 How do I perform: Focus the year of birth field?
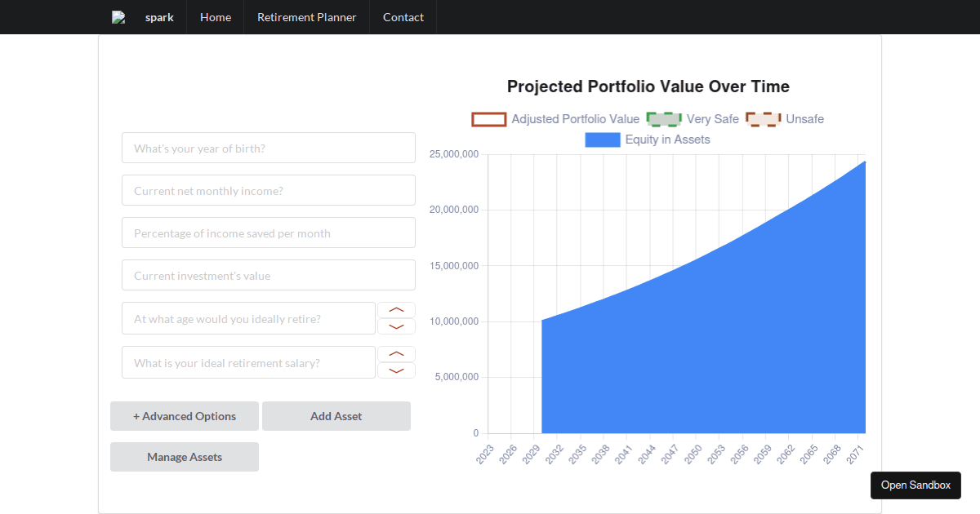pos(268,148)
